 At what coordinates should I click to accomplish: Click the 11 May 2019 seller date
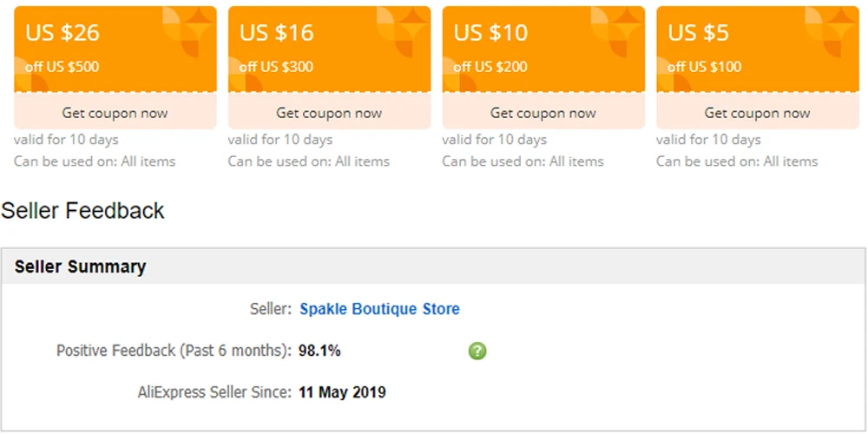pos(342,392)
